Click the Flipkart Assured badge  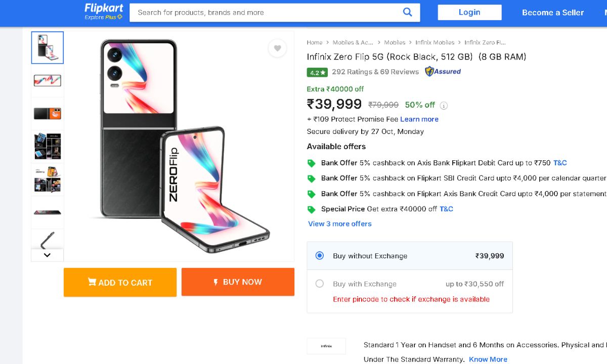pyautogui.click(x=443, y=72)
